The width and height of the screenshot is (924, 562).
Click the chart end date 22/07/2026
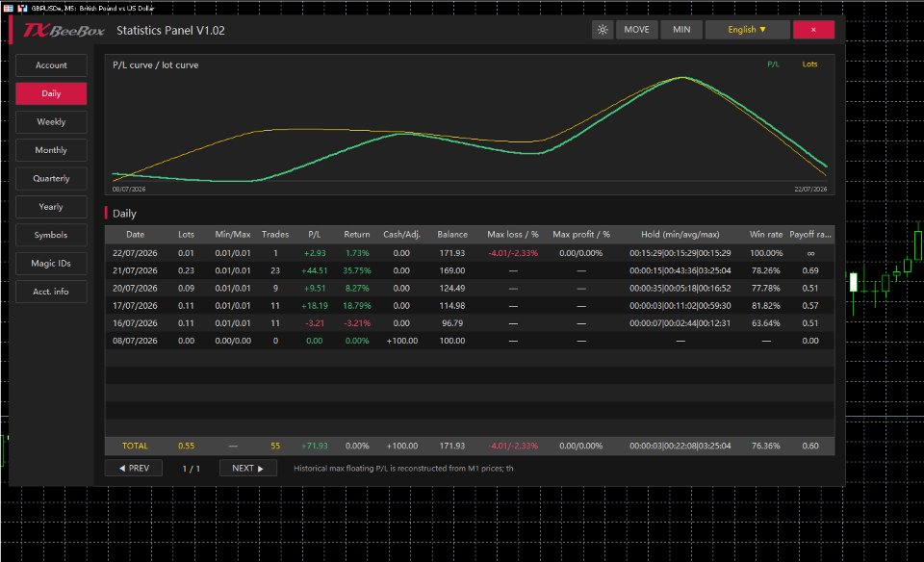point(810,190)
